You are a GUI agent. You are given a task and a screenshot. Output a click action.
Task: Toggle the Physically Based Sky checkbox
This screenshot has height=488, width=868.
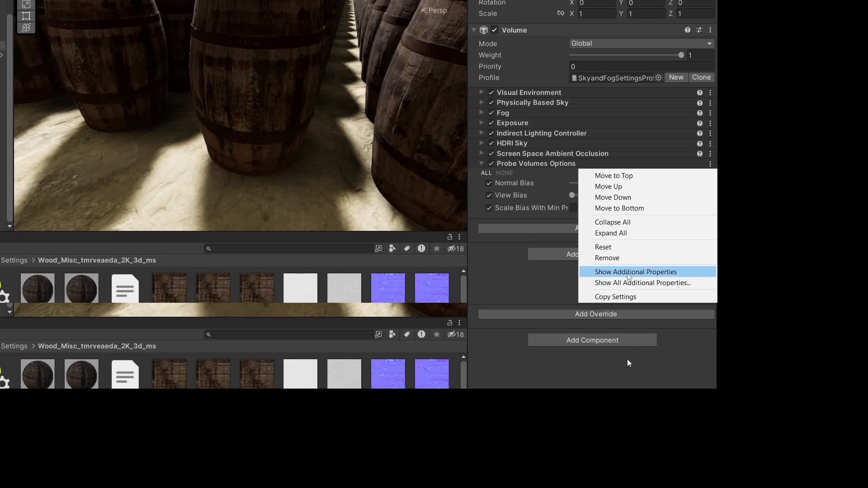click(x=491, y=103)
